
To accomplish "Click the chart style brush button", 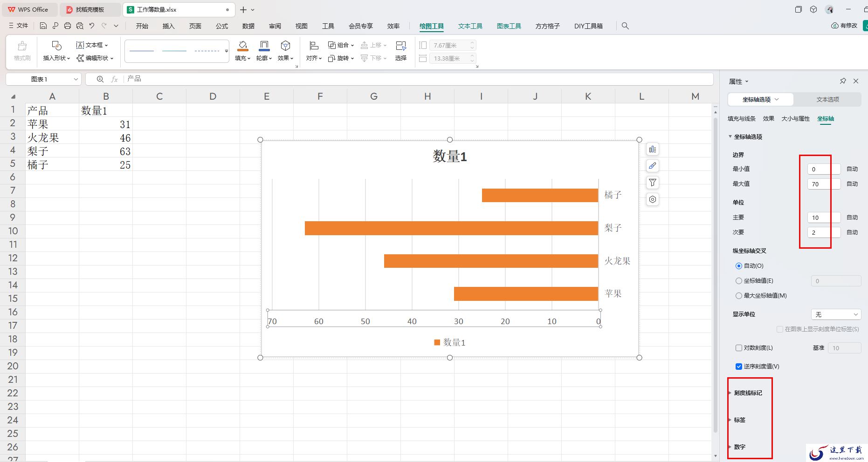I will [x=653, y=166].
